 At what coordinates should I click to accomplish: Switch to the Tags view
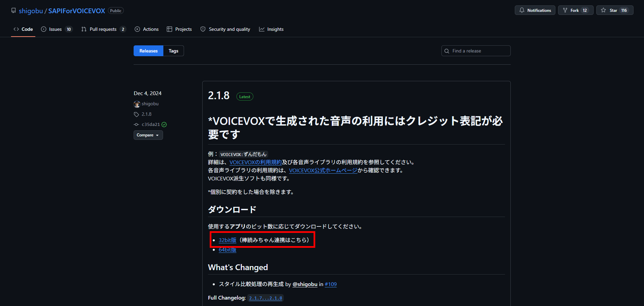click(x=174, y=51)
